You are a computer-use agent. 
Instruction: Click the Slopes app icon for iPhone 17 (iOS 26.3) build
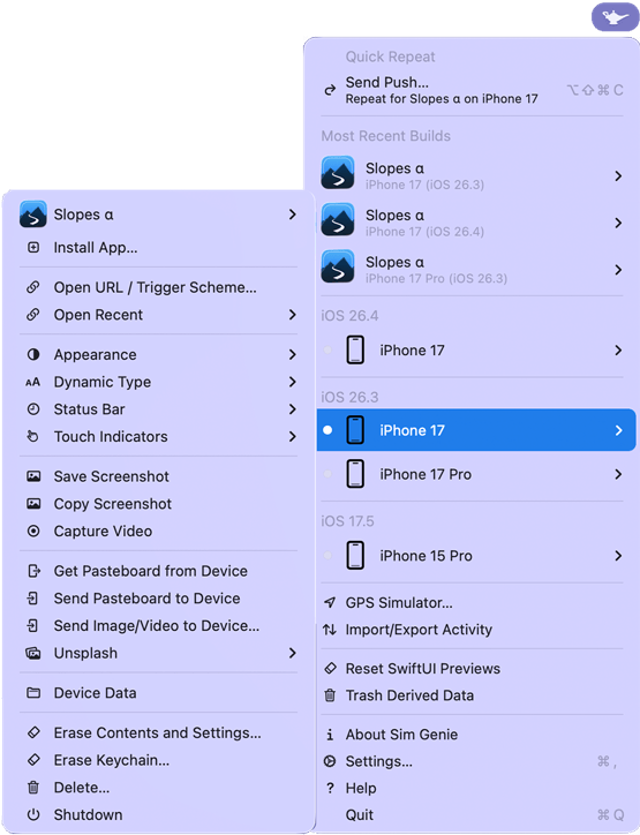click(338, 173)
